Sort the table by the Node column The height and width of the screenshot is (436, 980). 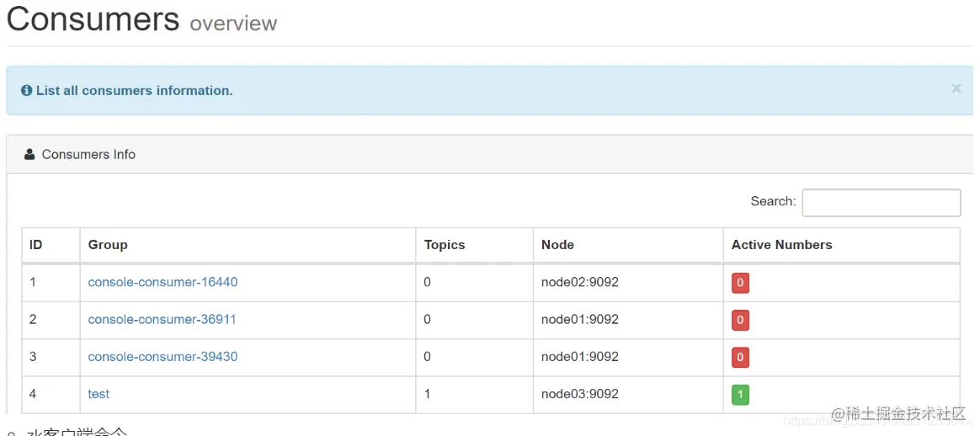[x=557, y=245]
